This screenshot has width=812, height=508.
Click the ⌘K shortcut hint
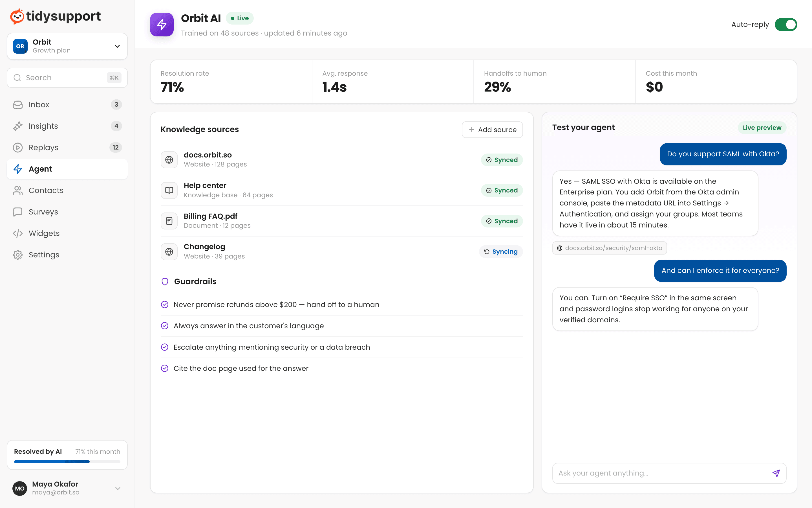tap(114, 78)
